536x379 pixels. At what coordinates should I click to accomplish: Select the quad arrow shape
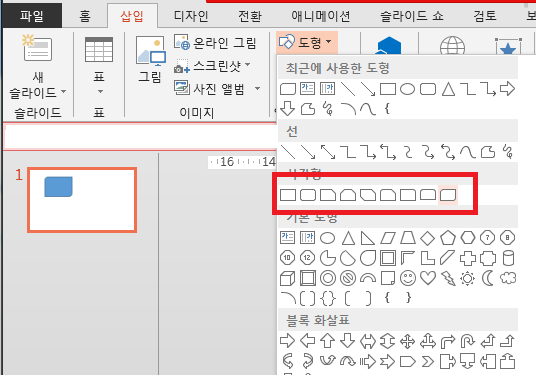tap(407, 341)
